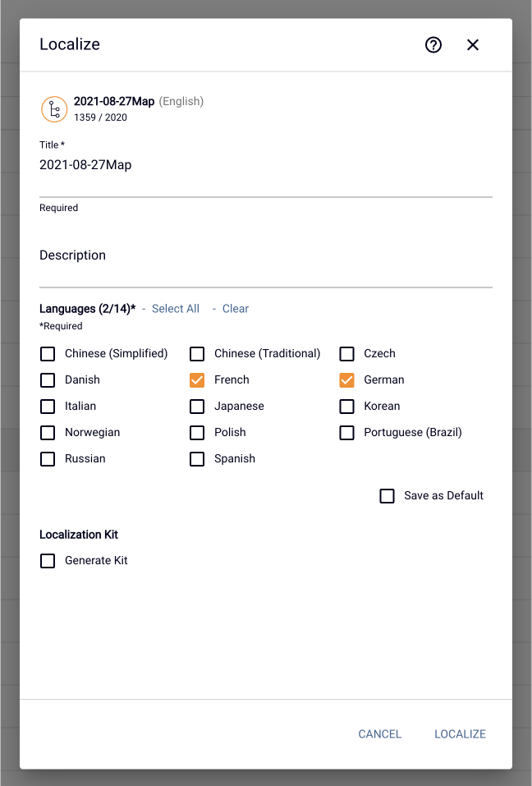
Task: Toggle the Generate Kit checkbox
Action: [x=48, y=560]
